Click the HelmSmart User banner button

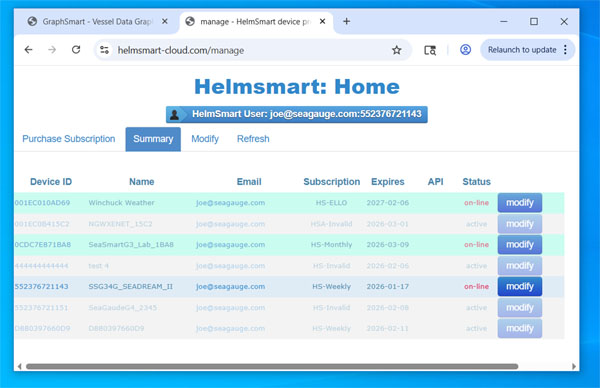click(x=297, y=114)
